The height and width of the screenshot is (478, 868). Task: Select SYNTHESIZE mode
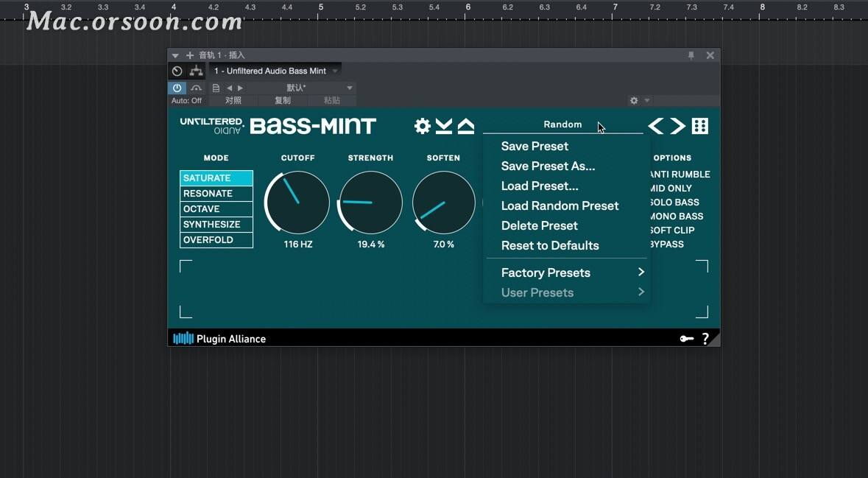tap(216, 225)
